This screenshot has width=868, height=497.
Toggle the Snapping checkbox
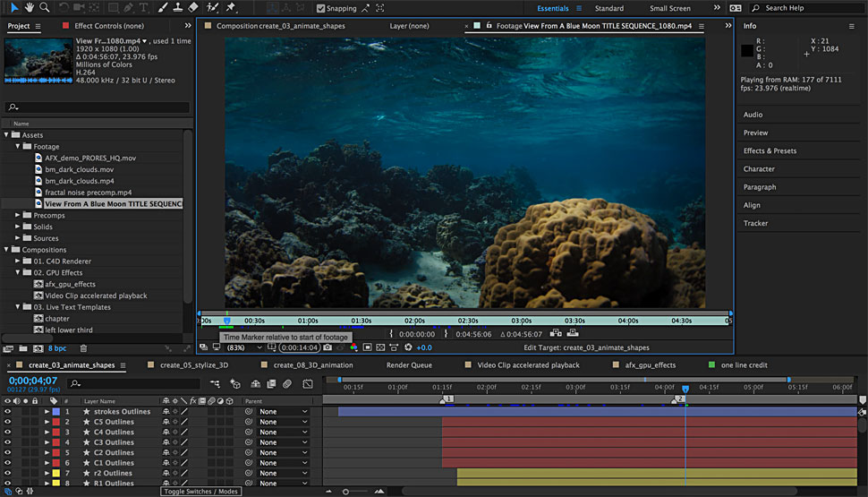[x=320, y=8]
